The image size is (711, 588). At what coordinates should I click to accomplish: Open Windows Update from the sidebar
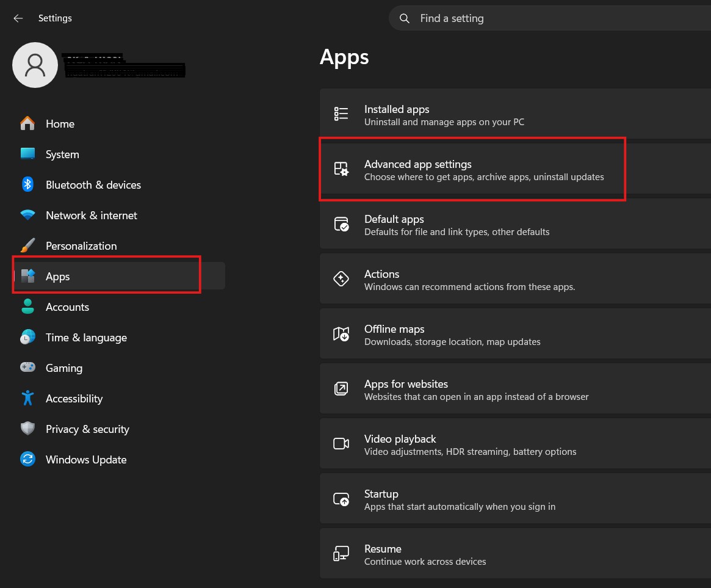tap(86, 460)
